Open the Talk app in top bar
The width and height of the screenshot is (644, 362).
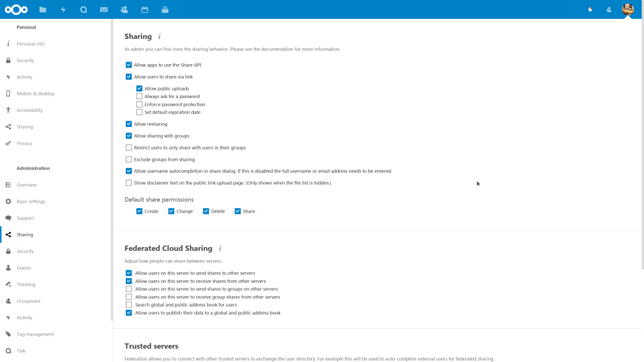(84, 9)
